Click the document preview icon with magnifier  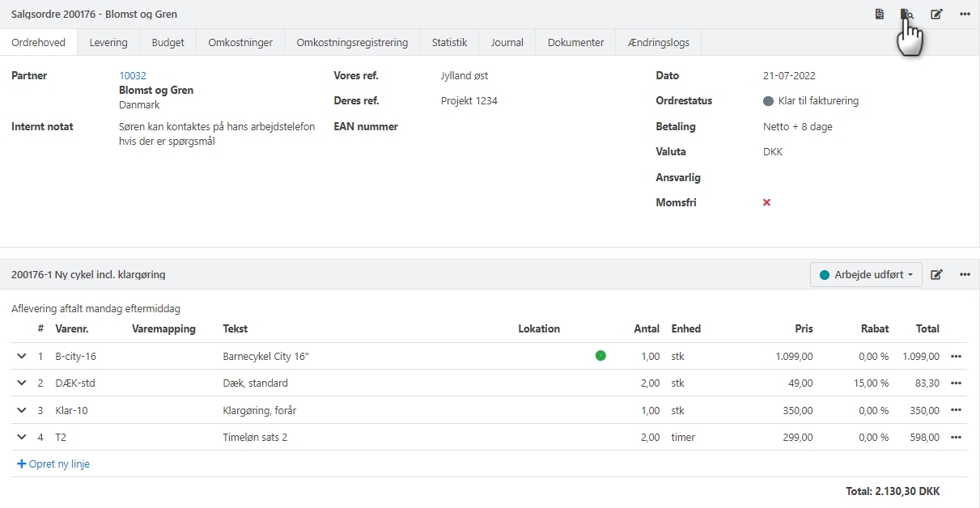point(906,15)
